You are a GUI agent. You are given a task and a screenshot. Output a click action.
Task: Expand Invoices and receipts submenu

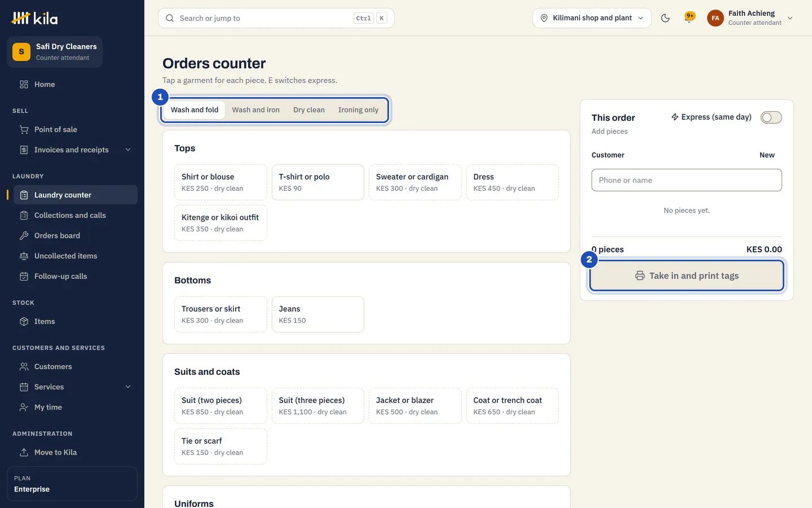pyautogui.click(x=128, y=150)
